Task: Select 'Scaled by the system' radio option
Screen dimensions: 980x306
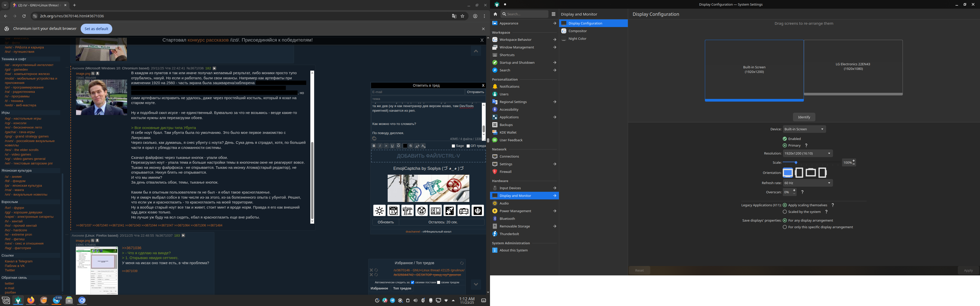Action: pos(785,212)
